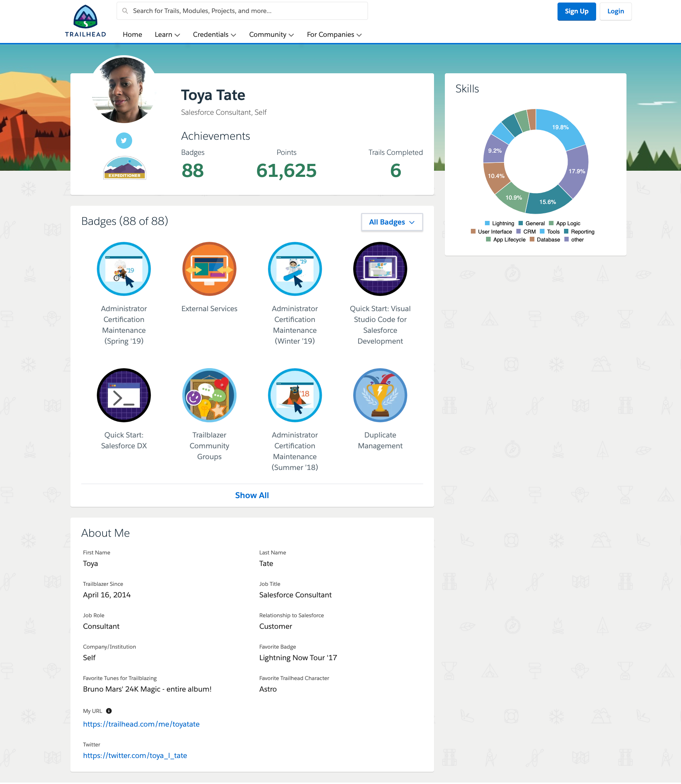Click Toya Tate's profile photo
Image resolution: width=681 pixels, height=784 pixels.
(x=124, y=90)
